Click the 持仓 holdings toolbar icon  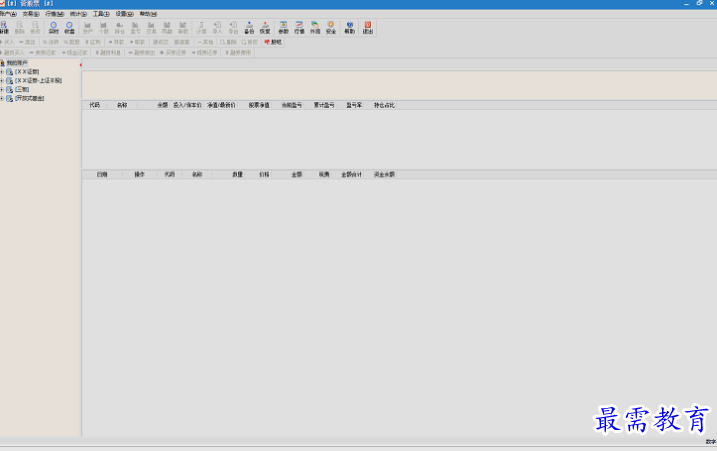click(x=119, y=27)
